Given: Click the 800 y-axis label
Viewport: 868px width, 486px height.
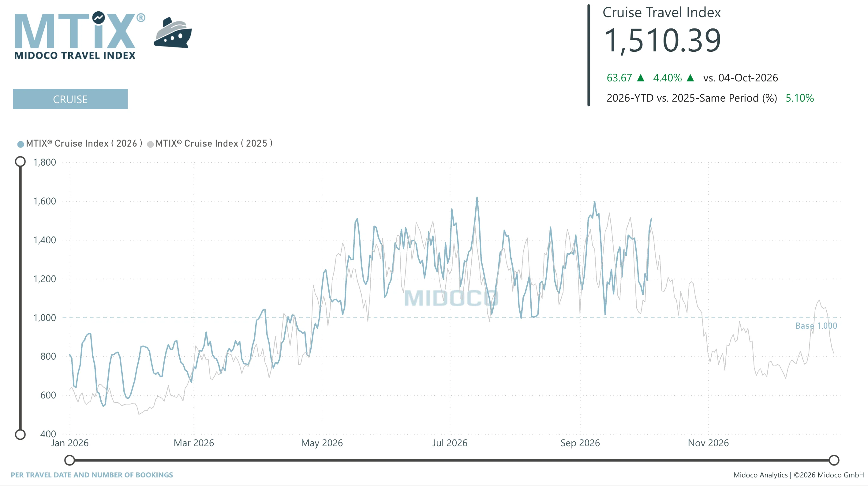Looking at the screenshot, I should coord(48,357).
